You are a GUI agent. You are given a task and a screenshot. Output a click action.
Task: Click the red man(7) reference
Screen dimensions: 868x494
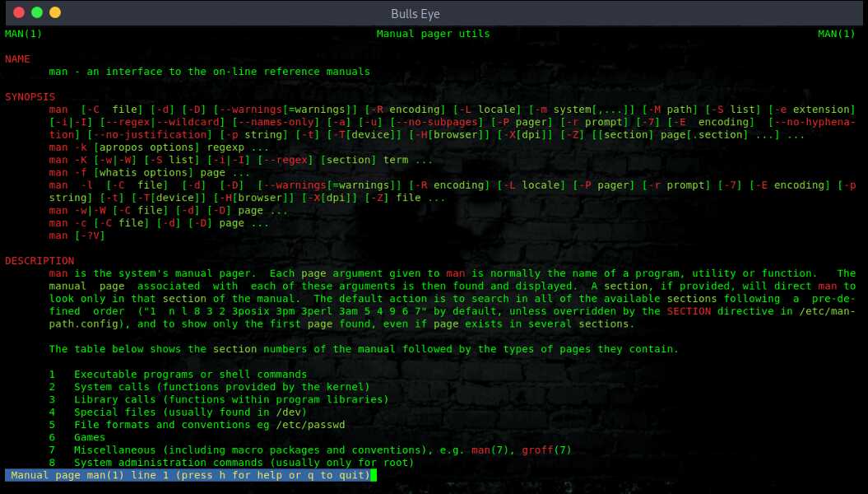[x=490, y=450]
